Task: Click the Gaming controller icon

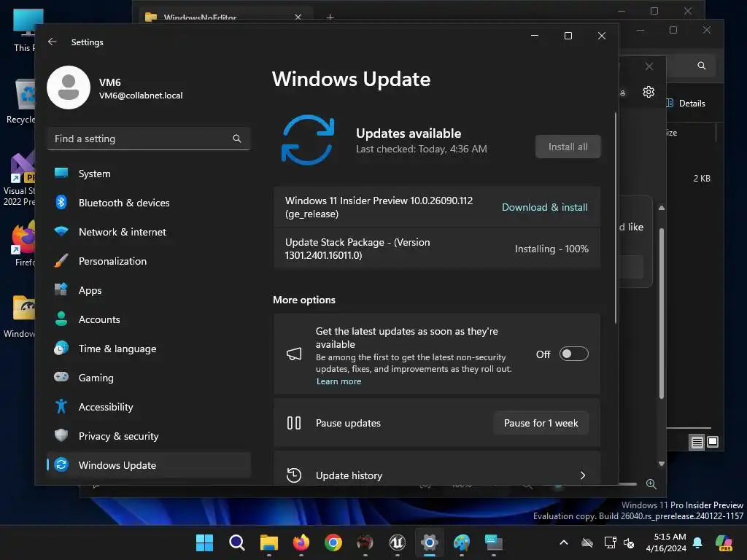Action: tap(61, 377)
